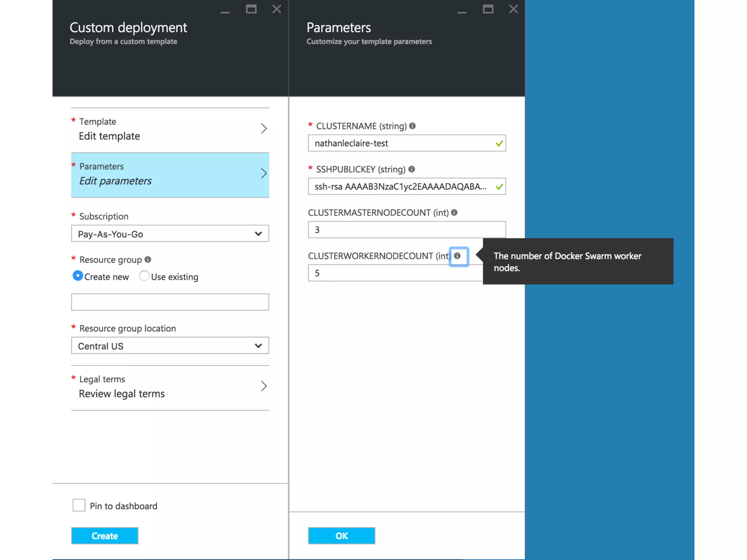
Task: Open Resource group location Central US dropdown
Action: click(x=170, y=346)
